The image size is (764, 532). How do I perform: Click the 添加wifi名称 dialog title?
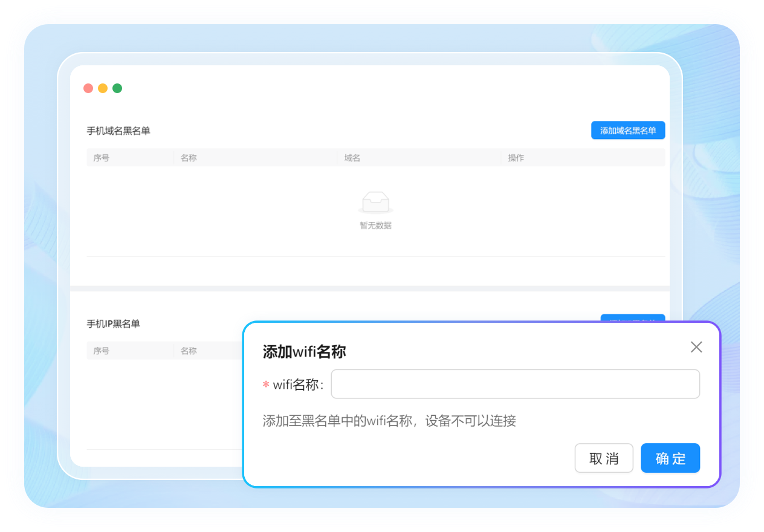[304, 352]
